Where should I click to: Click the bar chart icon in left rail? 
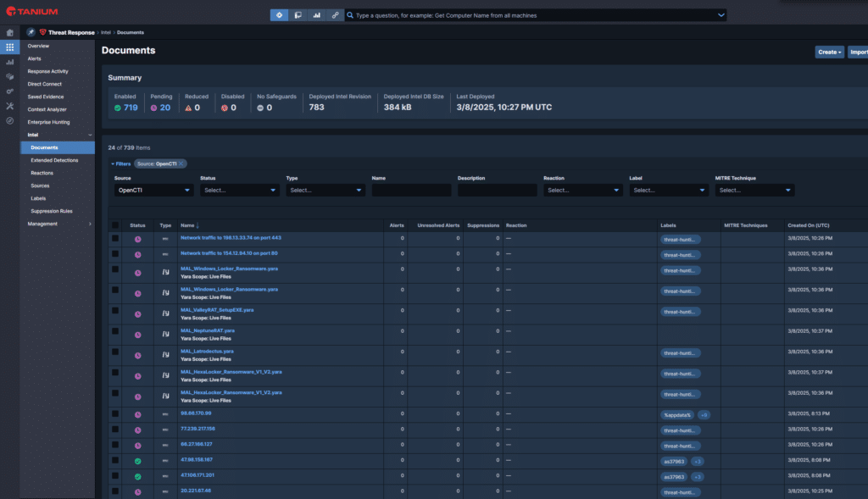tap(10, 62)
